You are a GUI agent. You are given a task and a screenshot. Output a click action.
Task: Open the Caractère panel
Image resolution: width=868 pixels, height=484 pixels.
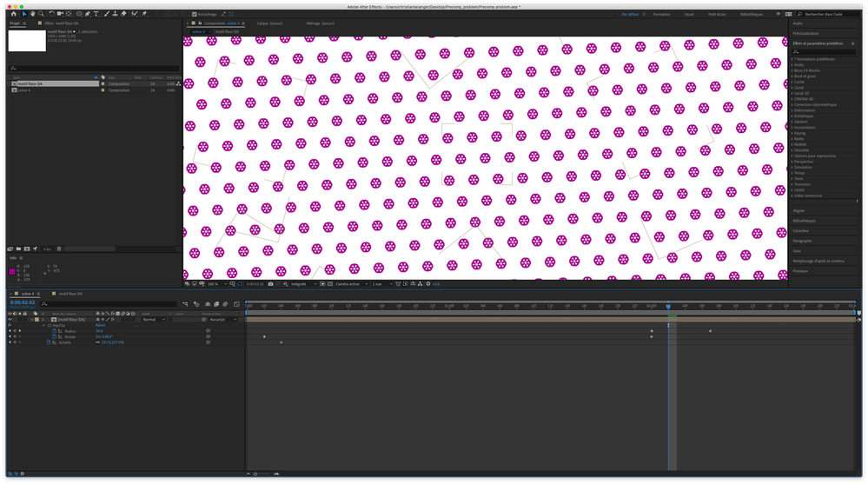(x=800, y=230)
